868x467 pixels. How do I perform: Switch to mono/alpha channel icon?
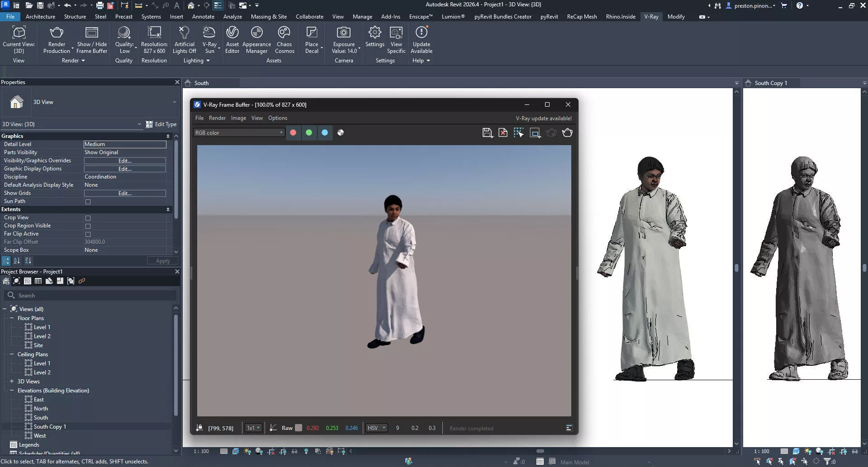(x=341, y=132)
